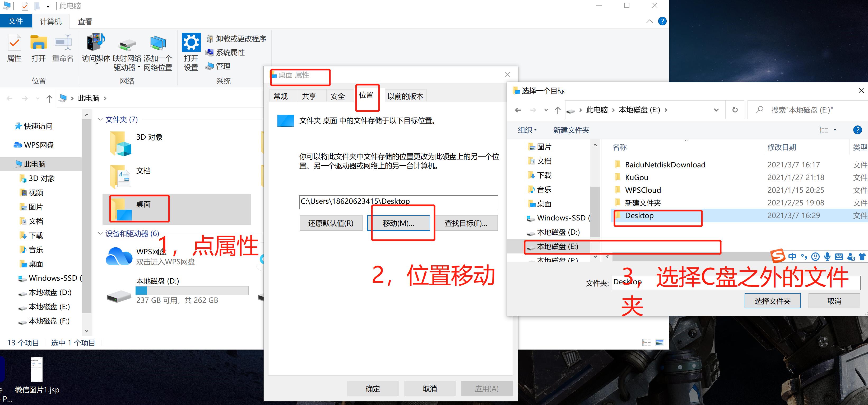This screenshot has height=405, width=868.
Task: Click the 重命名 ribbon icon
Action: click(63, 49)
